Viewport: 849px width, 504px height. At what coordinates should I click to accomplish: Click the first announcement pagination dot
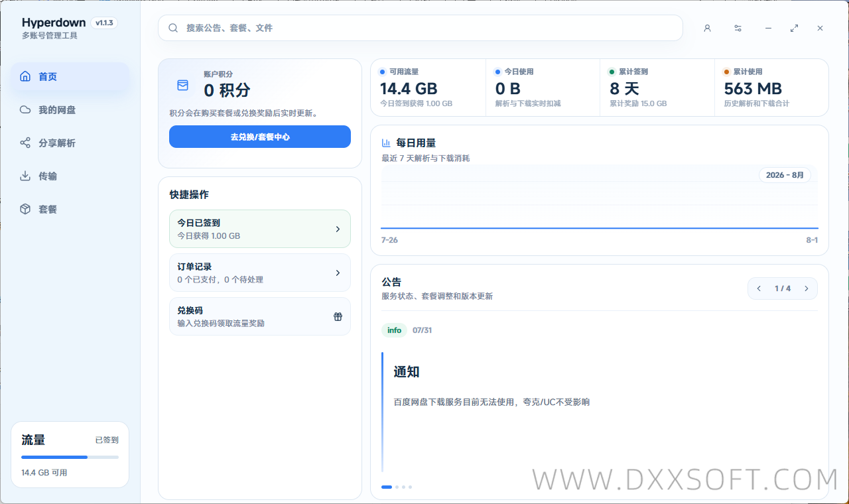click(x=387, y=487)
